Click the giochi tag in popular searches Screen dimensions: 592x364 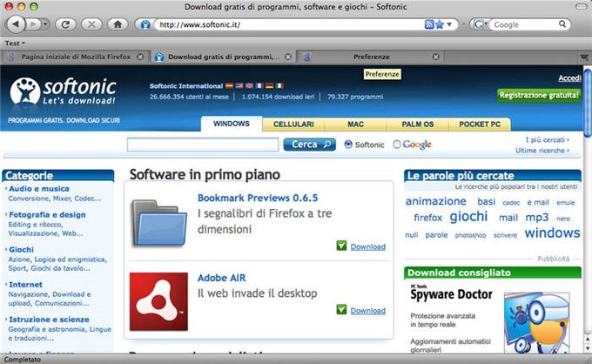click(468, 216)
